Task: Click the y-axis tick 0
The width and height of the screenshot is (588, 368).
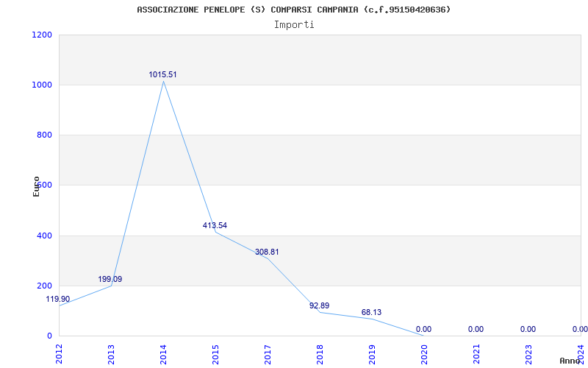Action: click(x=49, y=336)
